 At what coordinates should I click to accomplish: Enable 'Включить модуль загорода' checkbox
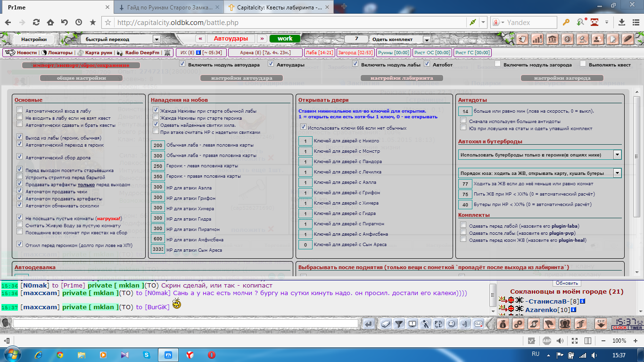(x=498, y=64)
